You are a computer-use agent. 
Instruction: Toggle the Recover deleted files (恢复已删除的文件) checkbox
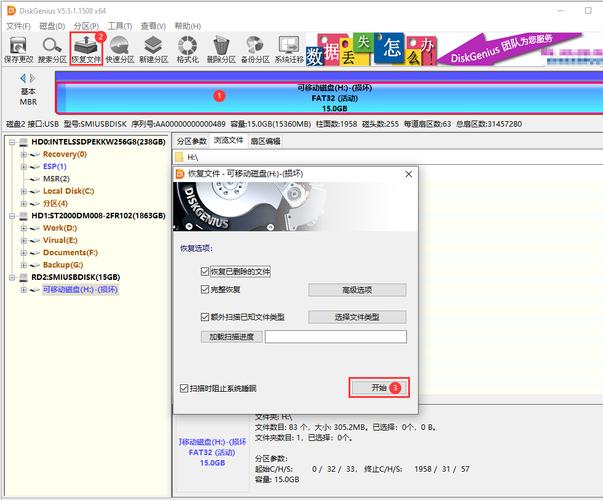205,272
